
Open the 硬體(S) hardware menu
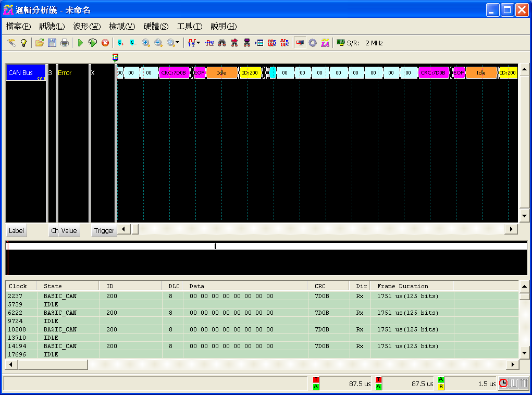[x=156, y=27]
